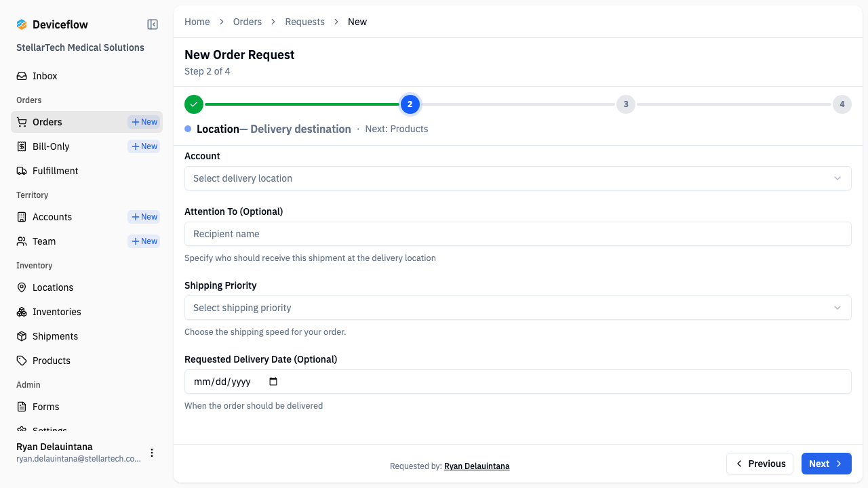Image resolution: width=868 pixels, height=488 pixels.
Task: Click the Shipments package icon
Action: point(22,336)
